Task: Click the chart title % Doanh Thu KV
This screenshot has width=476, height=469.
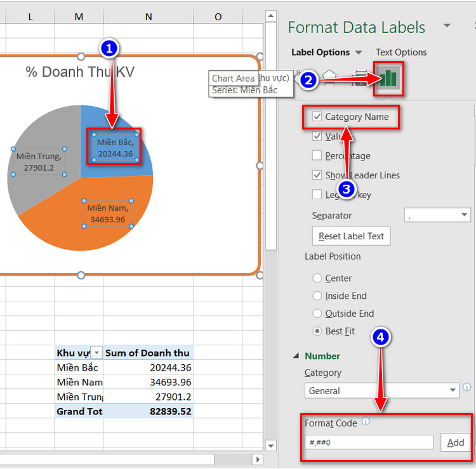Action: [80, 72]
